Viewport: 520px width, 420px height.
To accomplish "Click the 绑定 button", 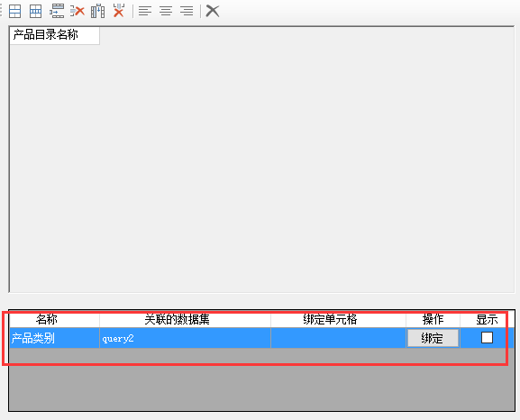I will (x=433, y=338).
